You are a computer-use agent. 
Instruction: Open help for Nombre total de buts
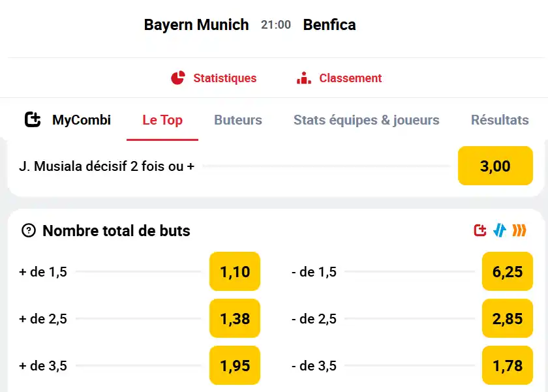coord(29,231)
